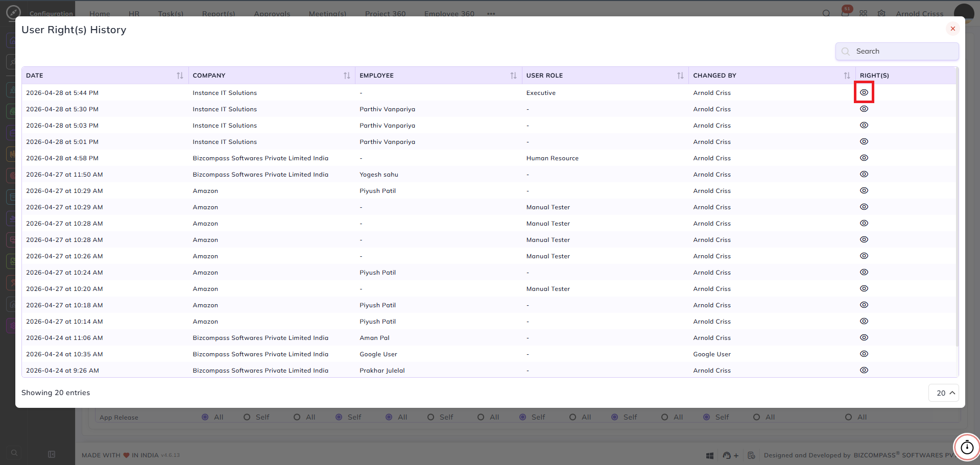The height and width of the screenshot is (465, 980).
Task: Close the User Right(s) History dialog
Action: coord(952,29)
